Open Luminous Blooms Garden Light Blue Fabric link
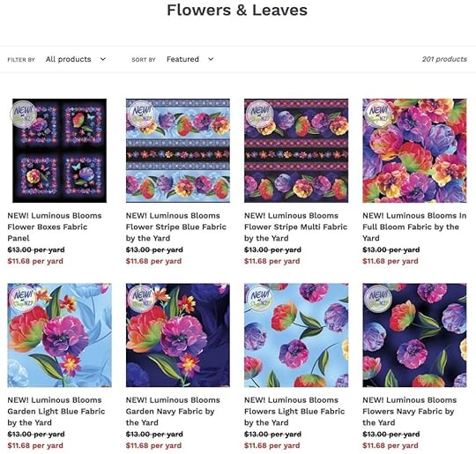The height and width of the screenshot is (454, 476). click(x=56, y=411)
